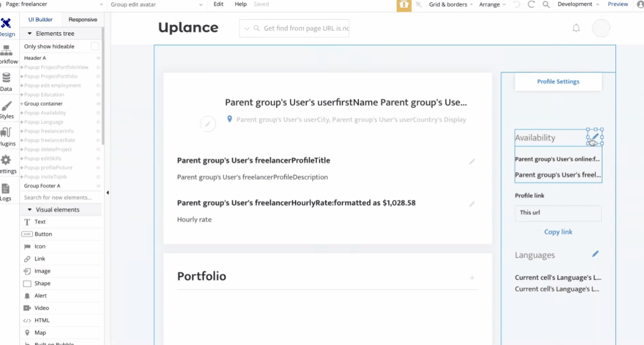Click the redo arrow icon
This screenshot has height=345, width=644.
tap(531, 4)
